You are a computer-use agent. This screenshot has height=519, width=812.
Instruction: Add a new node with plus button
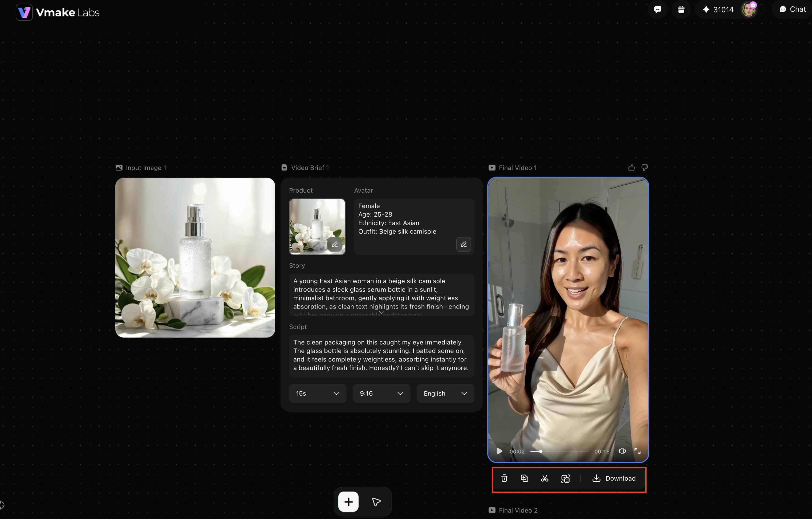[348, 502]
